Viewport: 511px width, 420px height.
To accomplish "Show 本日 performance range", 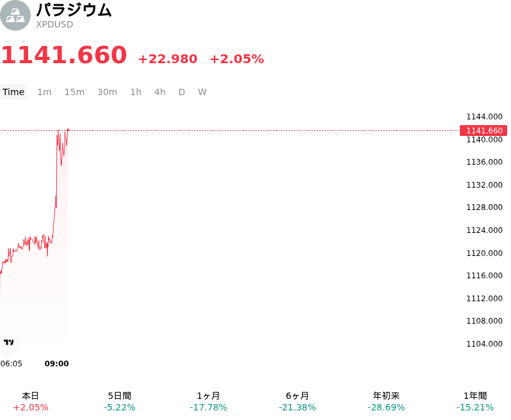I will tap(31, 401).
